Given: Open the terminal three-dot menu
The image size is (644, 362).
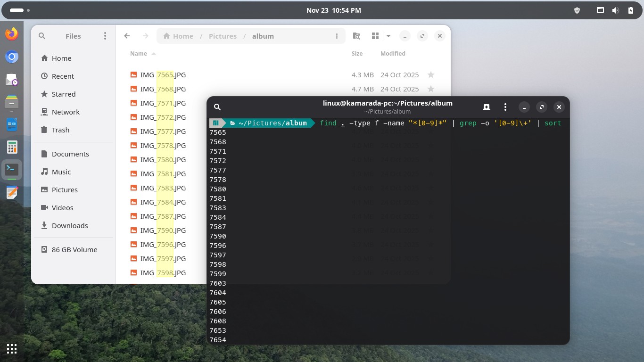Looking at the screenshot, I should (505, 107).
